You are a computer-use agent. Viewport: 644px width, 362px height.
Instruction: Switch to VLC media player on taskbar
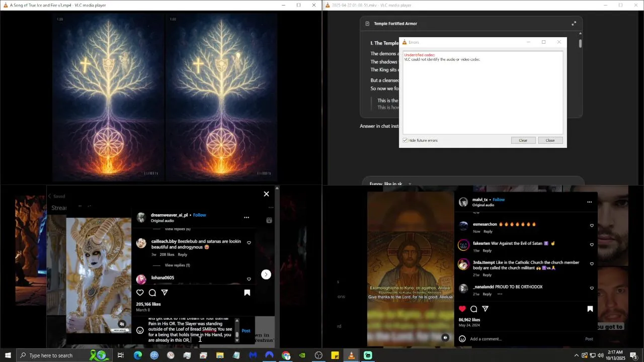pyautogui.click(x=351, y=355)
